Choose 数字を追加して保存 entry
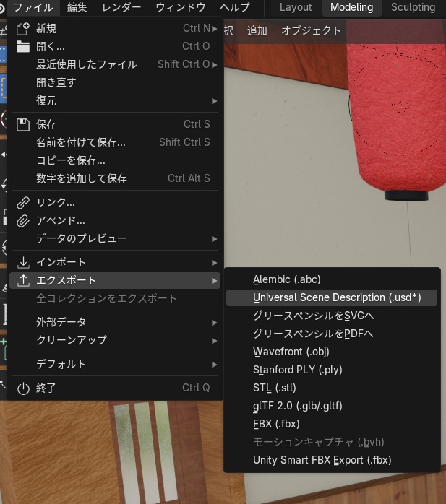Viewport: 446px width, 504px height. click(x=115, y=178)
